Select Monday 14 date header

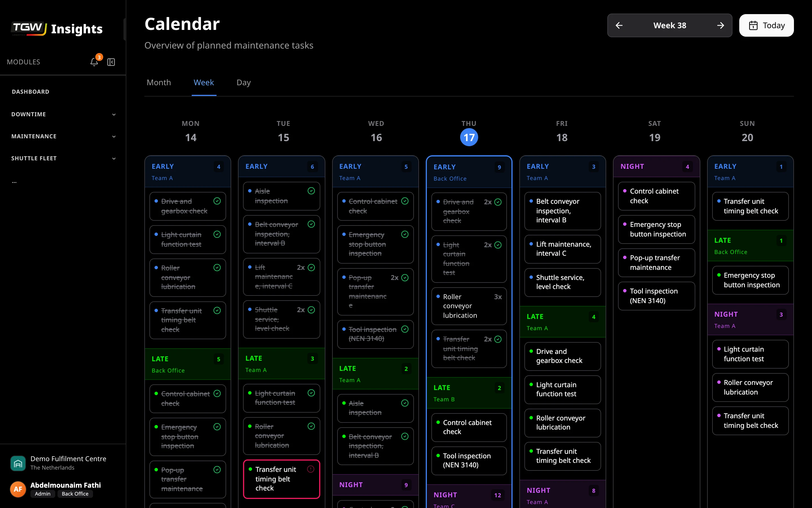click(x=191, y=137)
